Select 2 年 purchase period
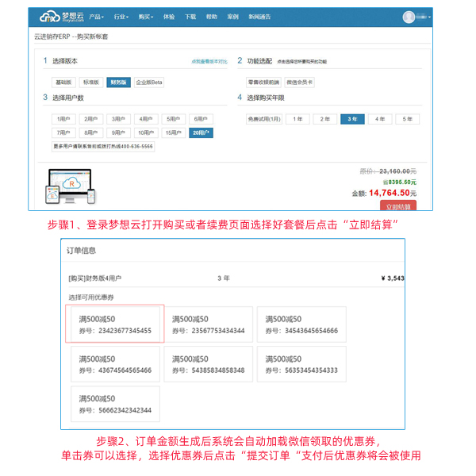This screenshot has width=476, height=476. click(325, 119)
